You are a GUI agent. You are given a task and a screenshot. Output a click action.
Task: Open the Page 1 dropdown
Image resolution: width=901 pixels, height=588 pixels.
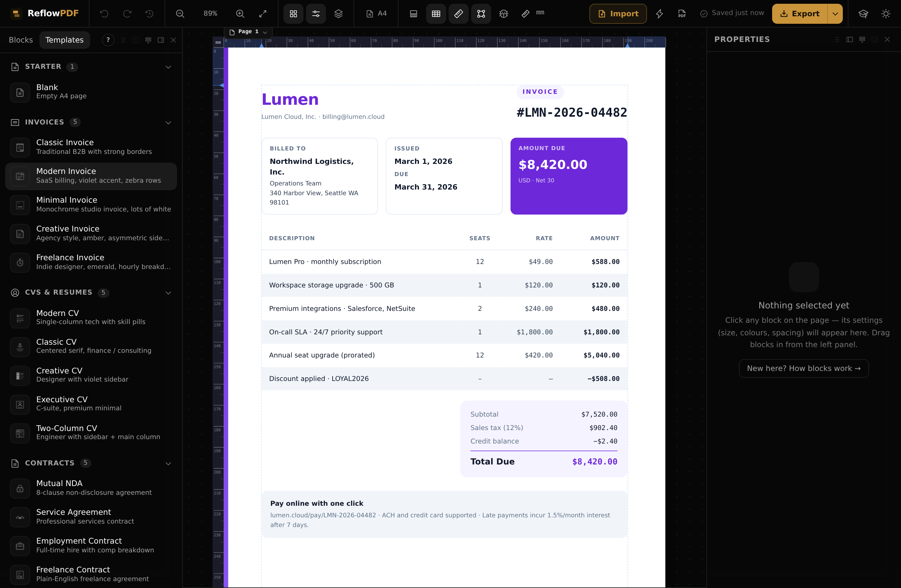pos(248,32)
